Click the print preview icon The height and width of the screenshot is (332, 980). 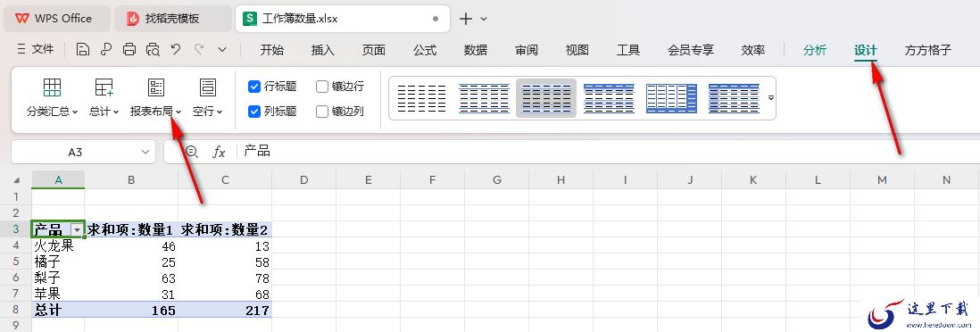[153, 49]
